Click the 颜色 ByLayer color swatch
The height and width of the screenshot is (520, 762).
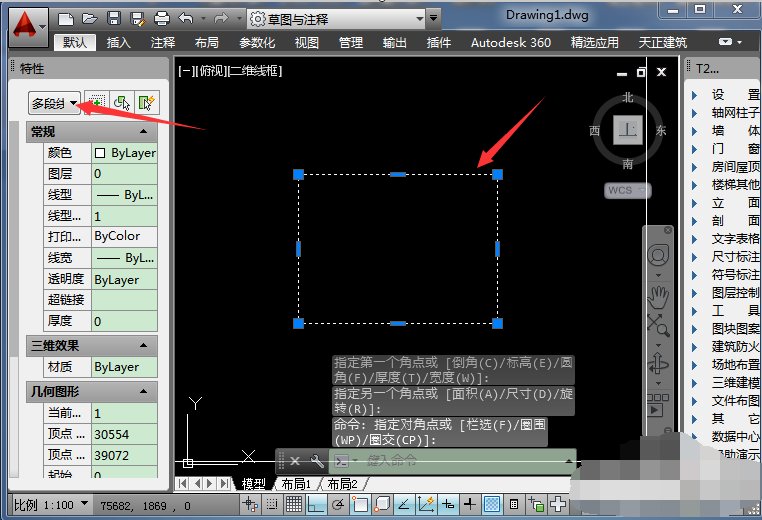coord(100,153)
